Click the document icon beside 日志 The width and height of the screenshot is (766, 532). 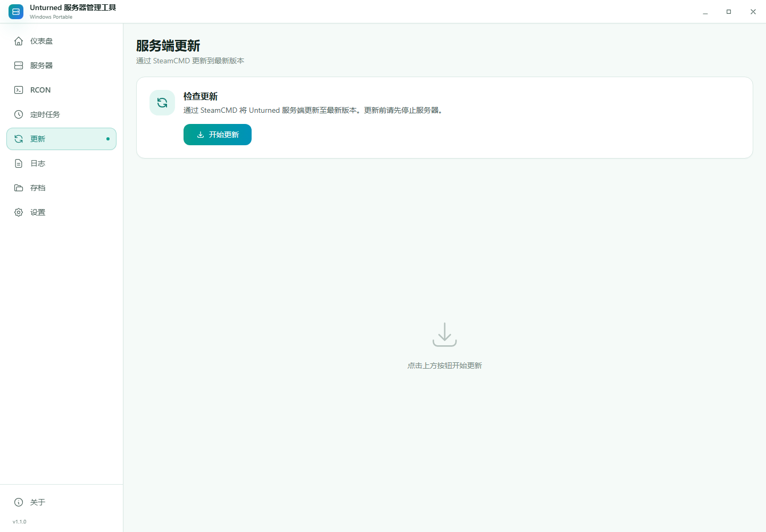[19, 163]
